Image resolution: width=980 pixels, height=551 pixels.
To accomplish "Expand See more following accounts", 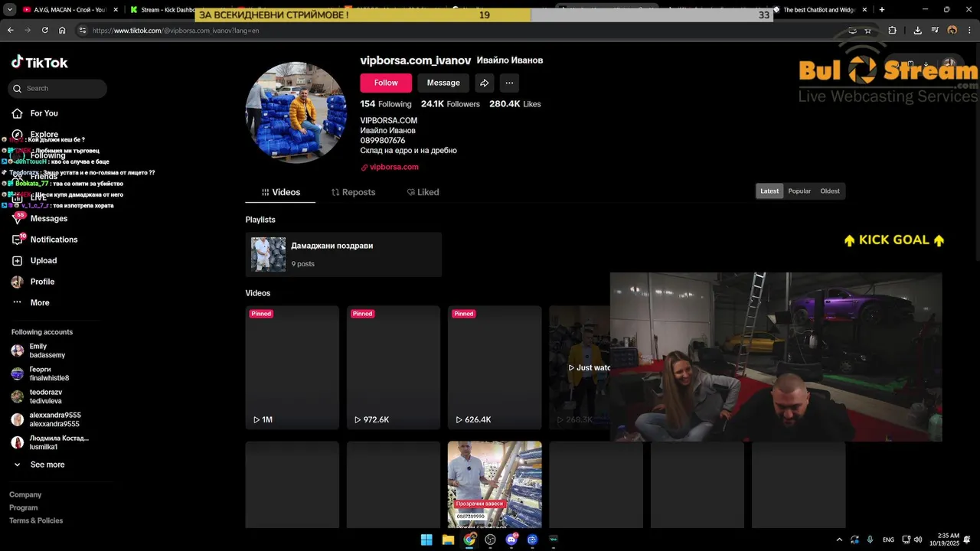I will coord(38,465).
